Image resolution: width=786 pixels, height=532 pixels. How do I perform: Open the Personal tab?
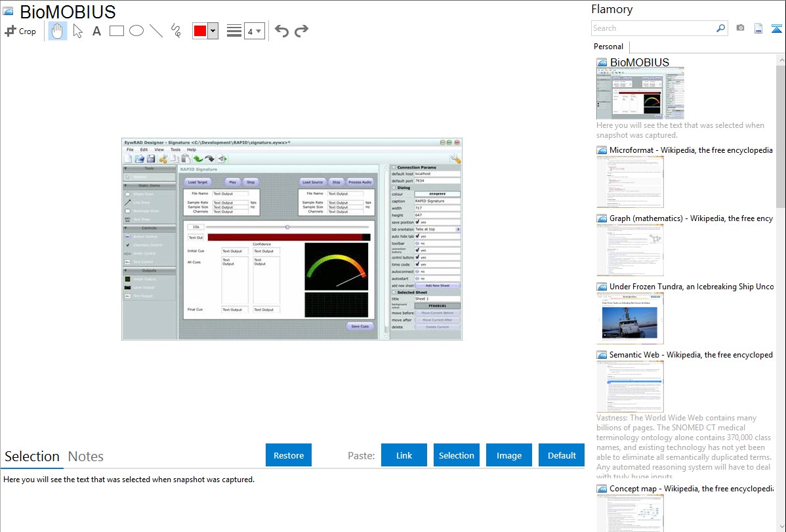[x=608, y=46]
